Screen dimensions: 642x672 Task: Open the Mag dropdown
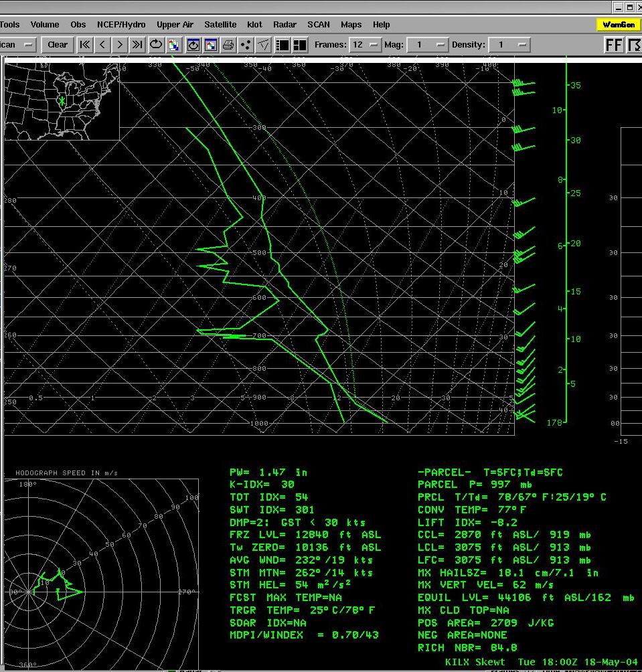click(x=428, y=45)
